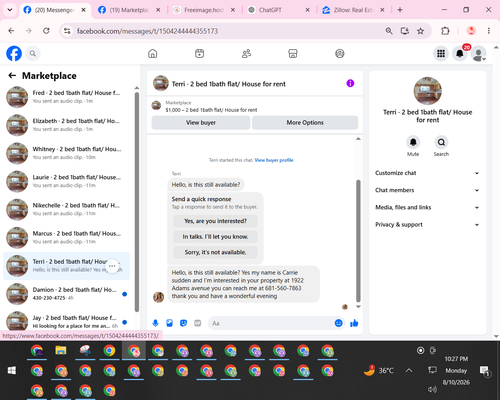This screenshot has width=500, height=400.
Task: Expand Privacy & support section
Action: coord(427,225)
